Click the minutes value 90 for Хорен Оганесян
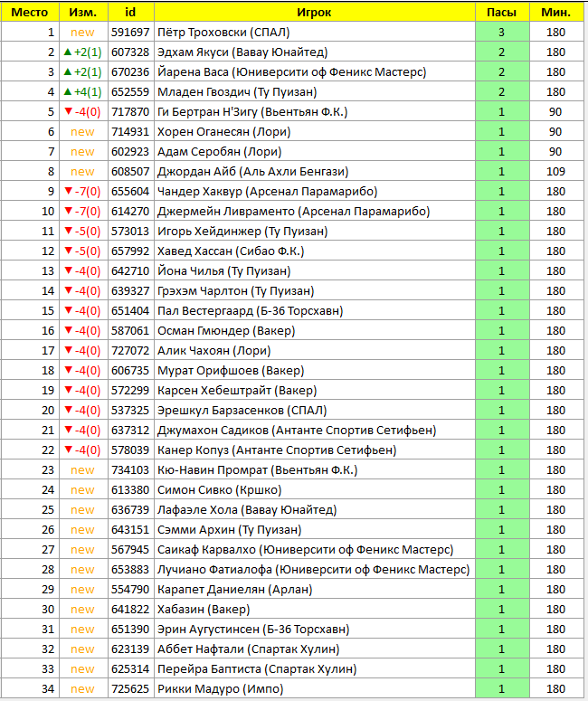Image resolution: width=588 pixels, height=701 pixels. click(555, 132)
